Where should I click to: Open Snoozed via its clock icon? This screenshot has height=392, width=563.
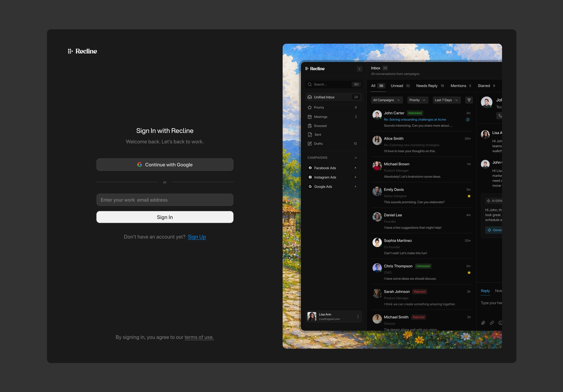point(310,126)
